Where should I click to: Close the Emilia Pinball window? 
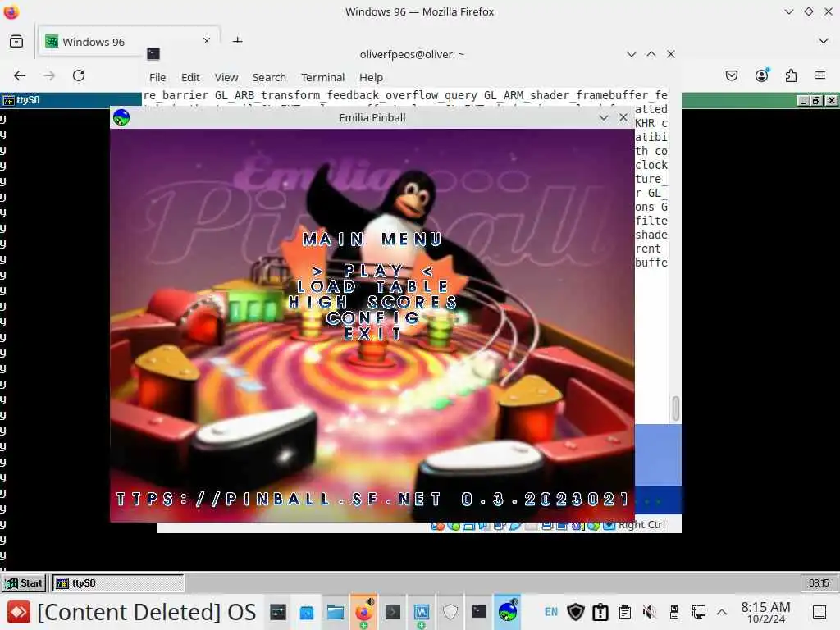pos(623,117)
